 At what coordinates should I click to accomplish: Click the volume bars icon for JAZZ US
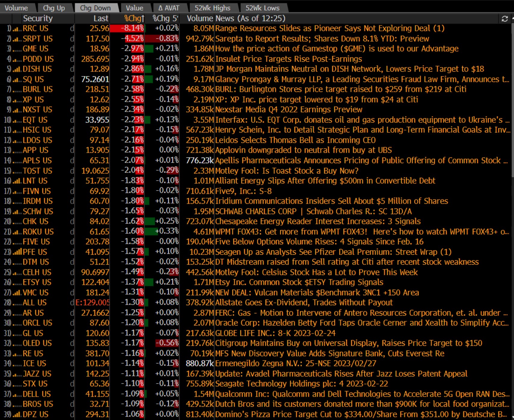click(x=17, y=374)
